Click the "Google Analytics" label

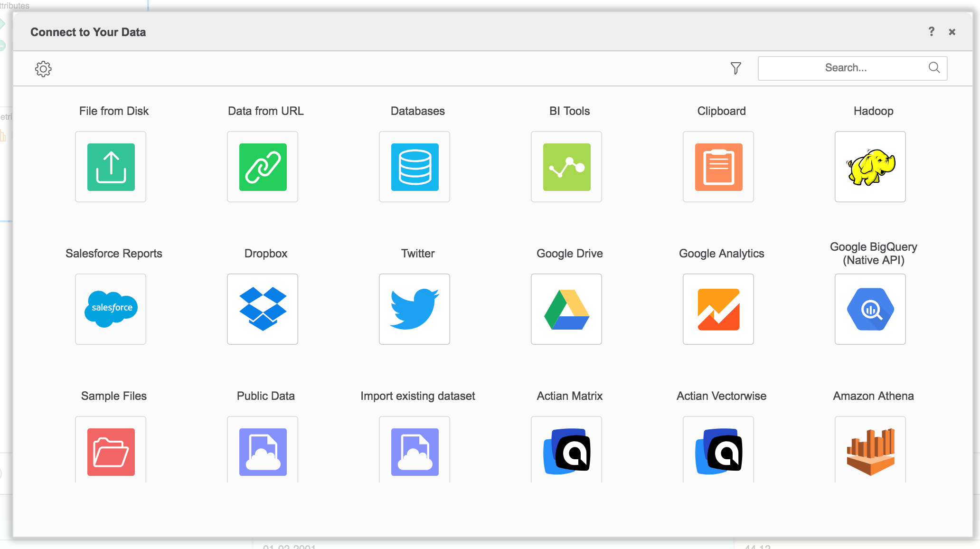tap(722, 254)
